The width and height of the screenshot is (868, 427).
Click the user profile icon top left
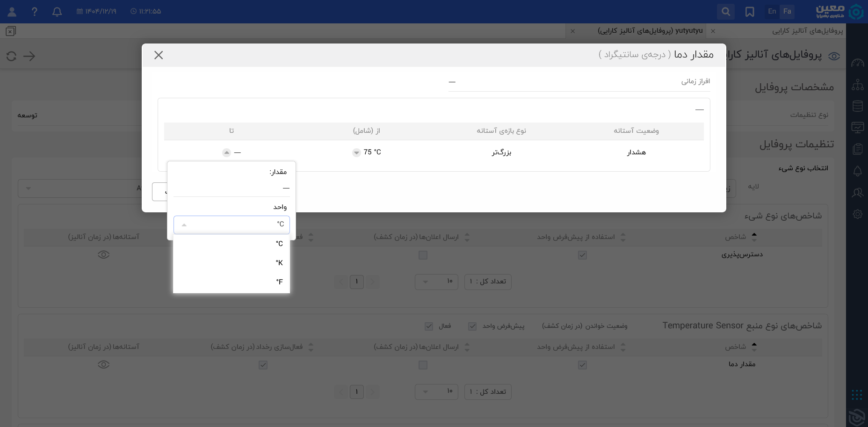(x=12, y=12)
